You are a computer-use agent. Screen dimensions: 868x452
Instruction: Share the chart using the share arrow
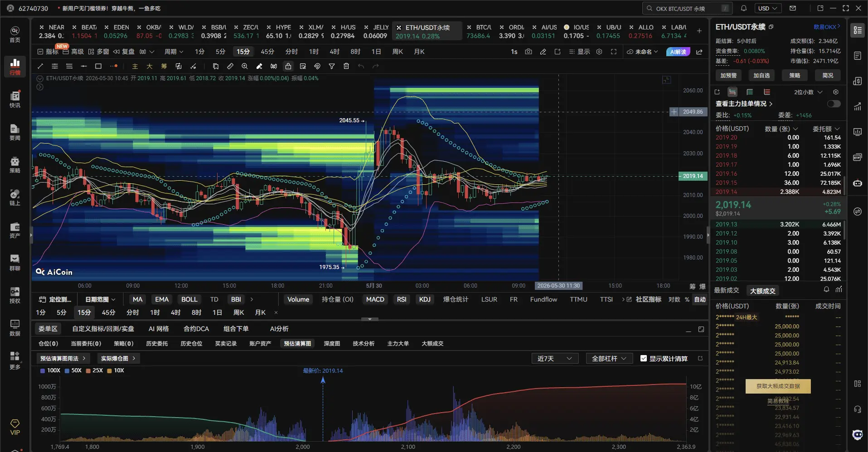pyautogui.click(x=699, y=52)
